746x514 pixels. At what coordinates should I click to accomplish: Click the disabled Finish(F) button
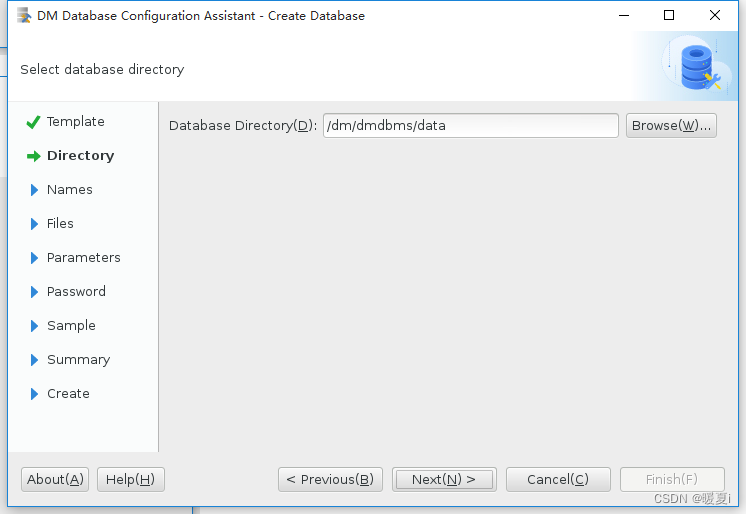click(x=672, y=479)
